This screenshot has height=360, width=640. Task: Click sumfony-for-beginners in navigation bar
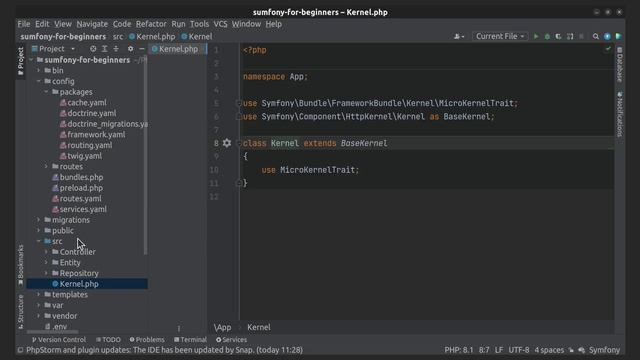pos(63,36)
